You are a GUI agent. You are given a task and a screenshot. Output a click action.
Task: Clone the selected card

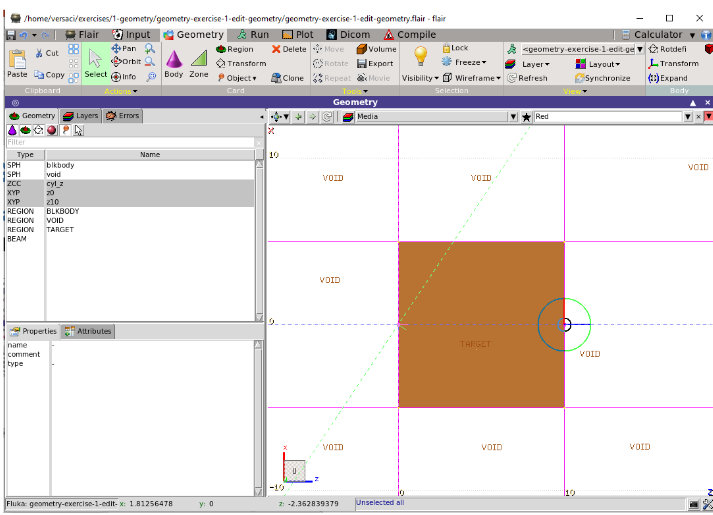(x=287, y=78)
